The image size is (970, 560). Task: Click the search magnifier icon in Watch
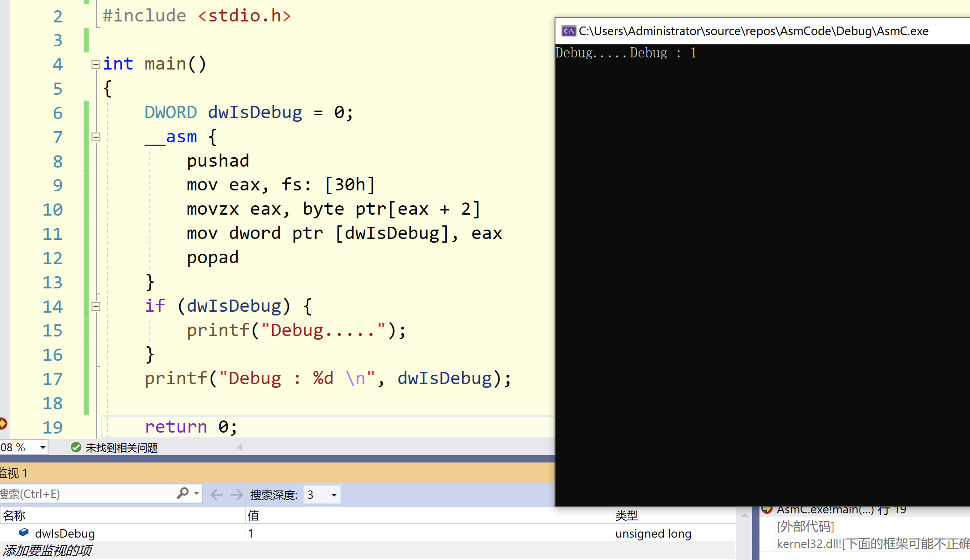(x=183, y=493)
